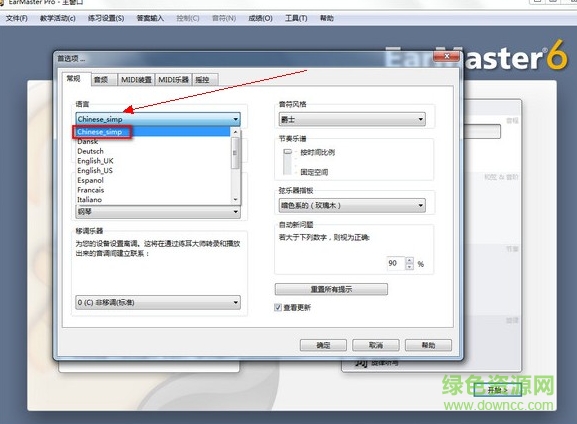The image size is (577, 424).
Task: Open the 成绩(O) menu
Action: 260,18
